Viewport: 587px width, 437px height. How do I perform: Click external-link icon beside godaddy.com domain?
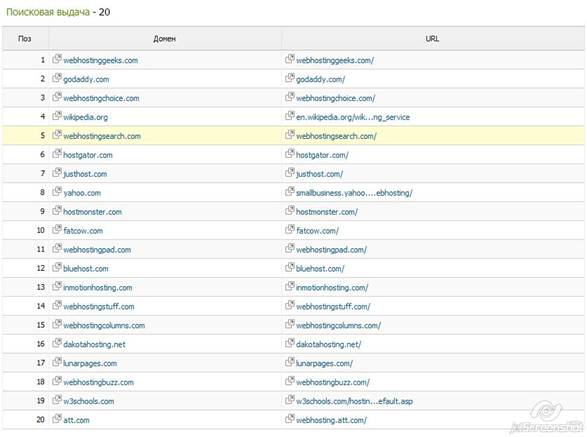57,78
